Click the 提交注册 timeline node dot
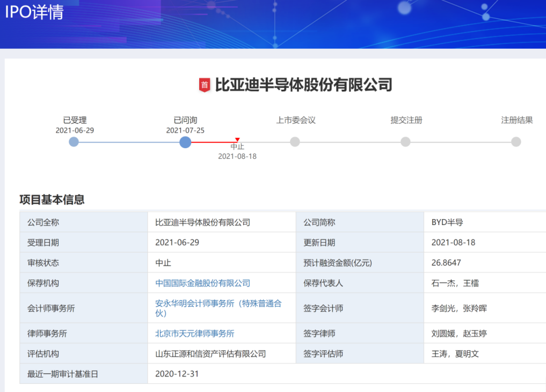This screenshot has height=392, width=546. pyautogui.click(x=405, y=142)
